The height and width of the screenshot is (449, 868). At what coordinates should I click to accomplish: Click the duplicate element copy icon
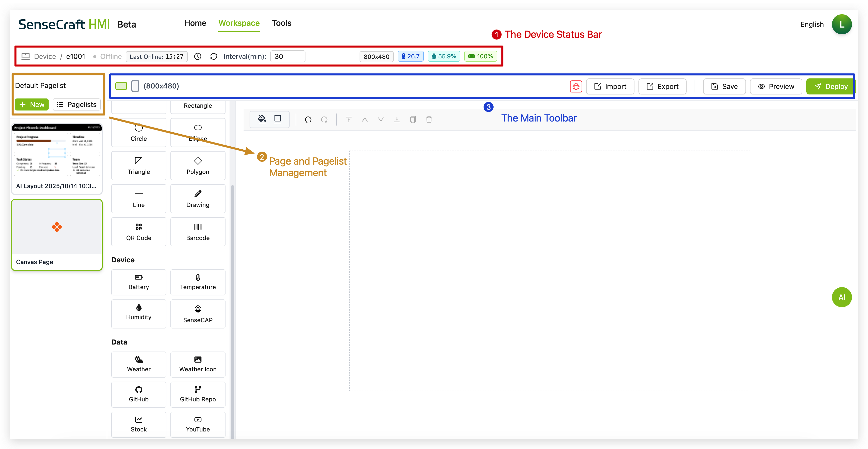pos(412,119)
